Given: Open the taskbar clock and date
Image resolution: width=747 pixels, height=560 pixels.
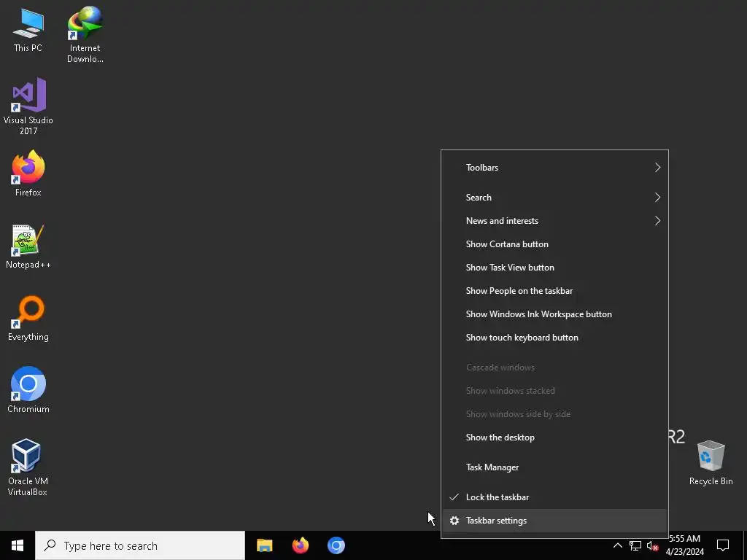Looking at the screenshot, I should click(684, 545).
